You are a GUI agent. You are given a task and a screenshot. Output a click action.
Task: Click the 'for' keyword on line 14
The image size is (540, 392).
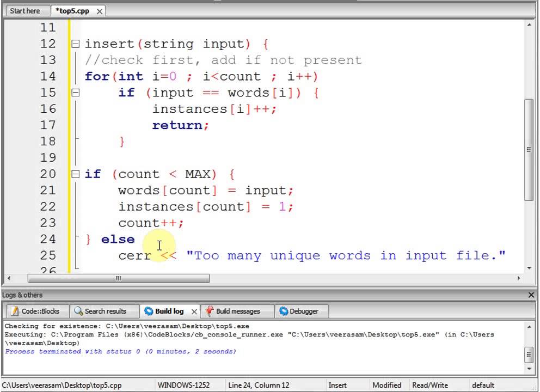[97, 76]
